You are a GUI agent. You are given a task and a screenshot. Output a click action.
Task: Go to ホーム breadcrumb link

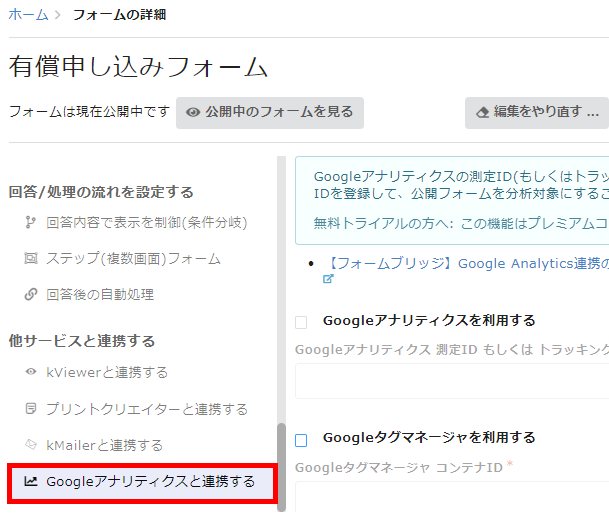28,15
